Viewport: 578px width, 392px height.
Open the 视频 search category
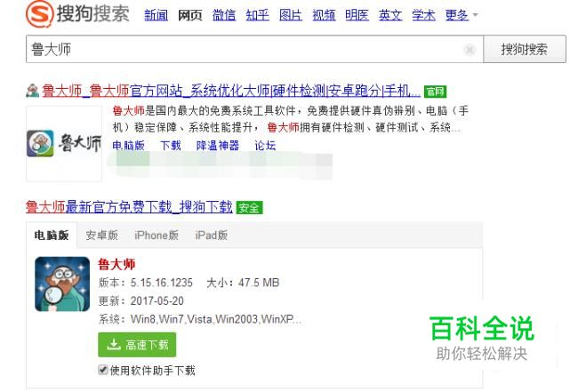324,15
